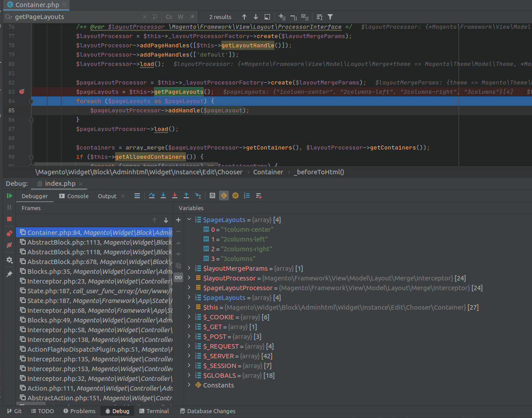Open Problems tool window

click(x=79, y=411)
